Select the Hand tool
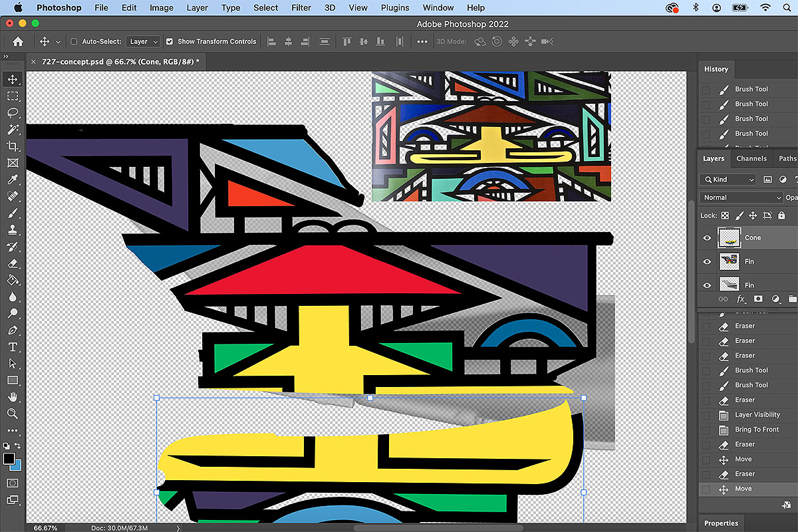This screenshot has width=798, height=532. pos(13,397)
